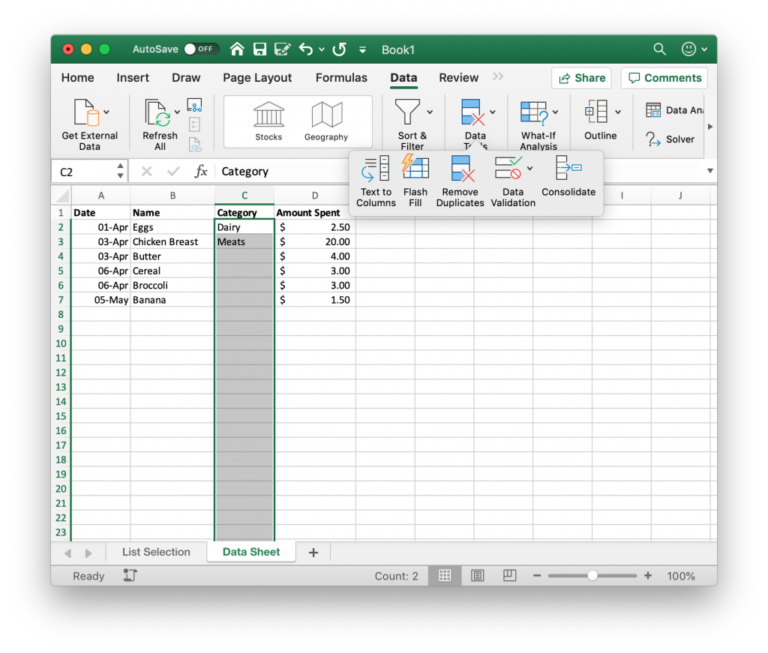Go to previous sheet arrow
Viewport: 768px width, 653px height.
click(x=68, y=553)
